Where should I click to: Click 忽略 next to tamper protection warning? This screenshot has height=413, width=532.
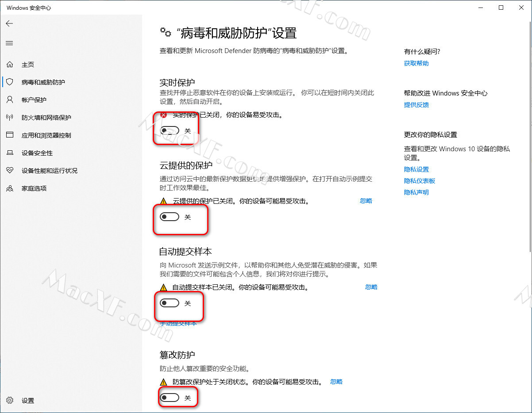[336, 382]
